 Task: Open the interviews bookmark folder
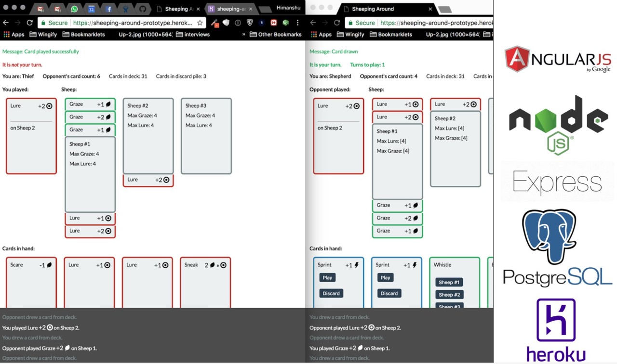click(193, 35)
